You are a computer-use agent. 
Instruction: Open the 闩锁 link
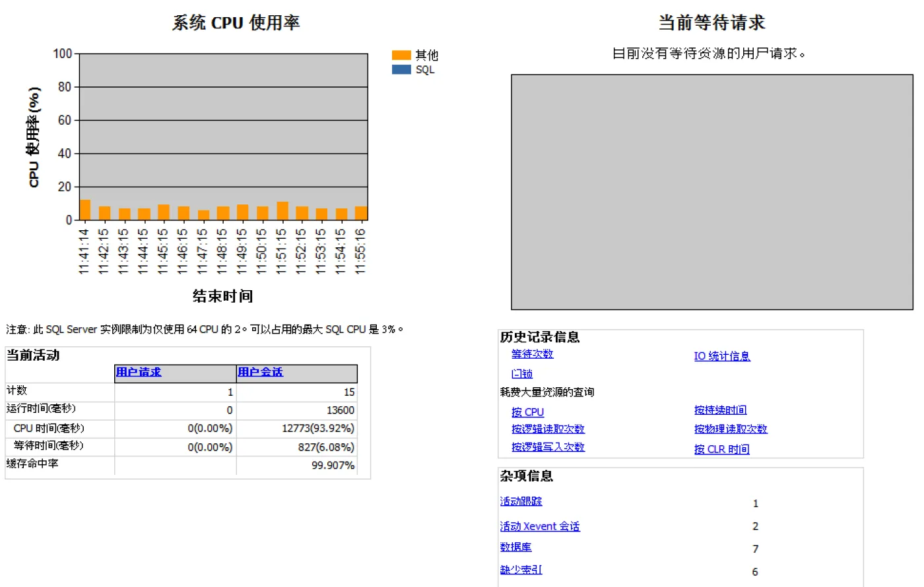521,374
